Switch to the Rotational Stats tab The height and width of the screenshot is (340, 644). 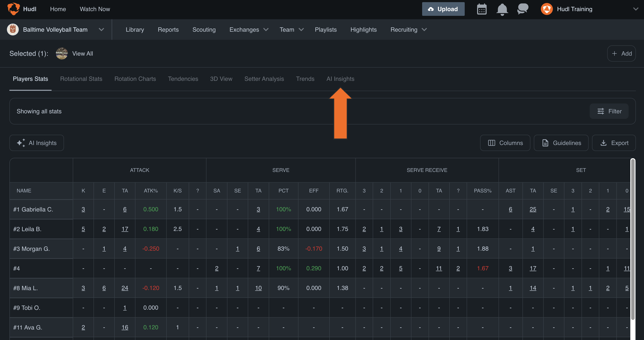point(81,79)
